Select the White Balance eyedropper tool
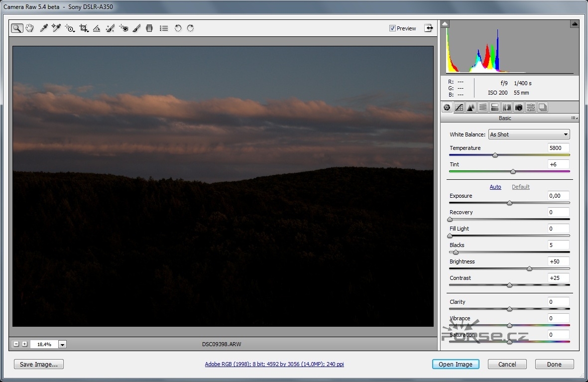 pyautogui.click(x=43, y=28)
